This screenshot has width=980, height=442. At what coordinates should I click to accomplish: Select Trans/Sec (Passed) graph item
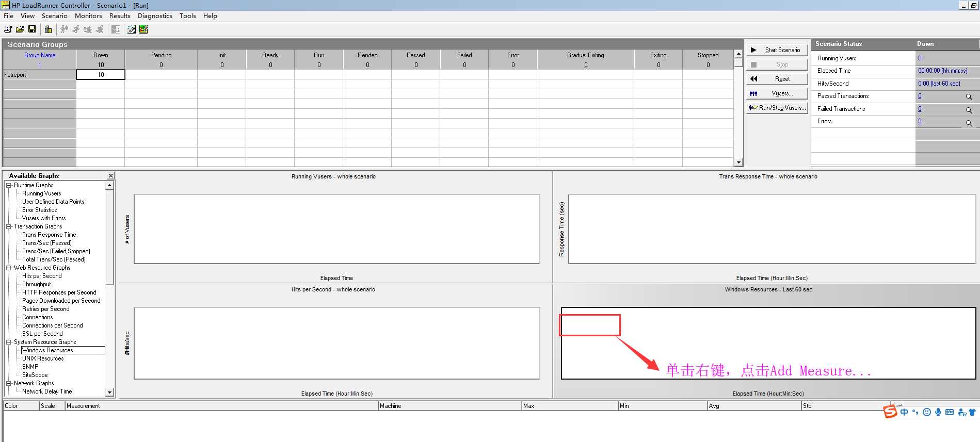pyautogui.click(x=47, y=243)
